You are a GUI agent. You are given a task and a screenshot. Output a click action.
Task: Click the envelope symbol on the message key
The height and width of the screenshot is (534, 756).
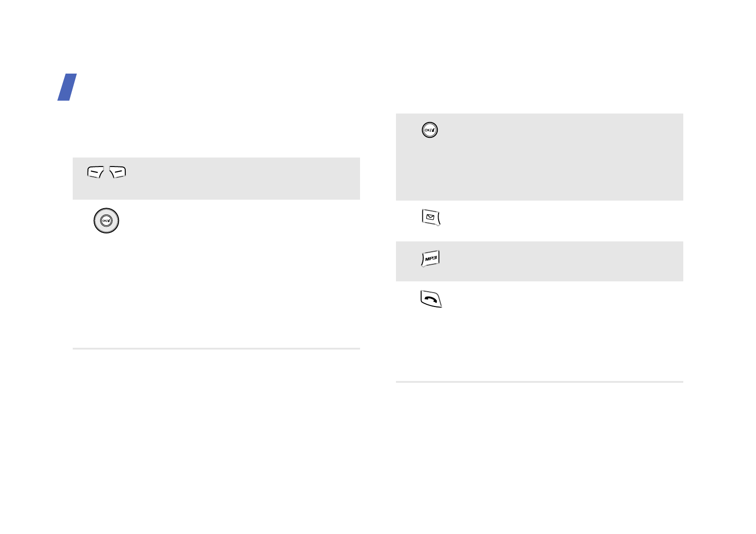point(431,217)
